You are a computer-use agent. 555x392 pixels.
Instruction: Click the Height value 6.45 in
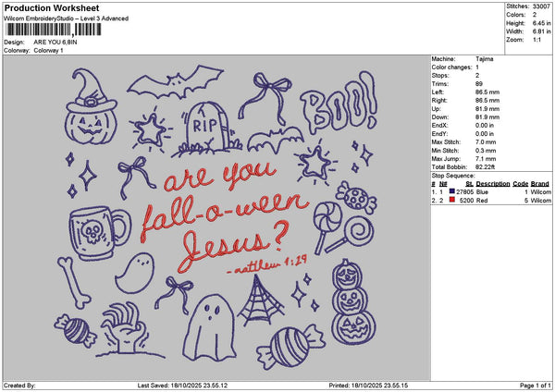click(x=541, y=23)
